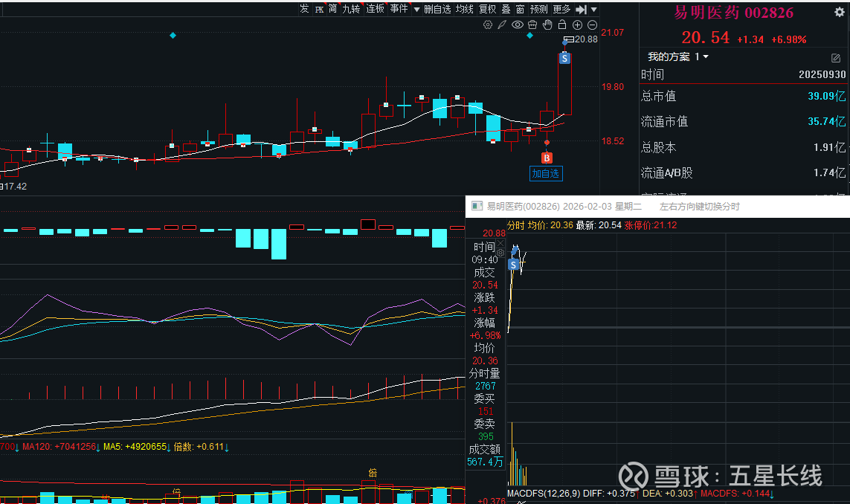Click the 分时量 2767 value

[x=485, y=386]
